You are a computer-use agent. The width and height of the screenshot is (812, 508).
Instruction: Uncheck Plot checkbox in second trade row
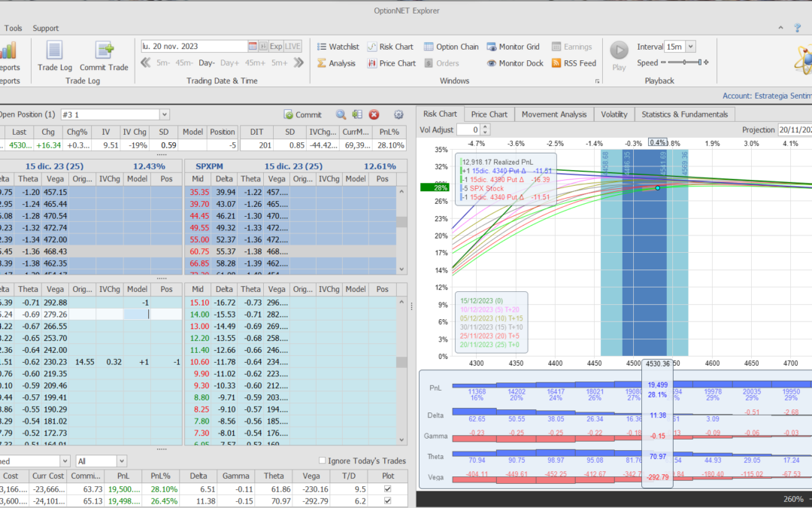point(387,500)
